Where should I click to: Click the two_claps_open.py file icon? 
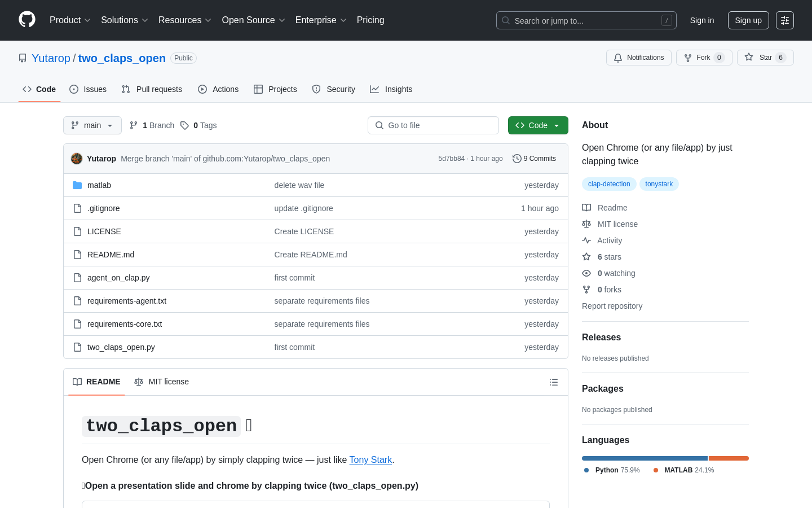click(x=78, y=347)
